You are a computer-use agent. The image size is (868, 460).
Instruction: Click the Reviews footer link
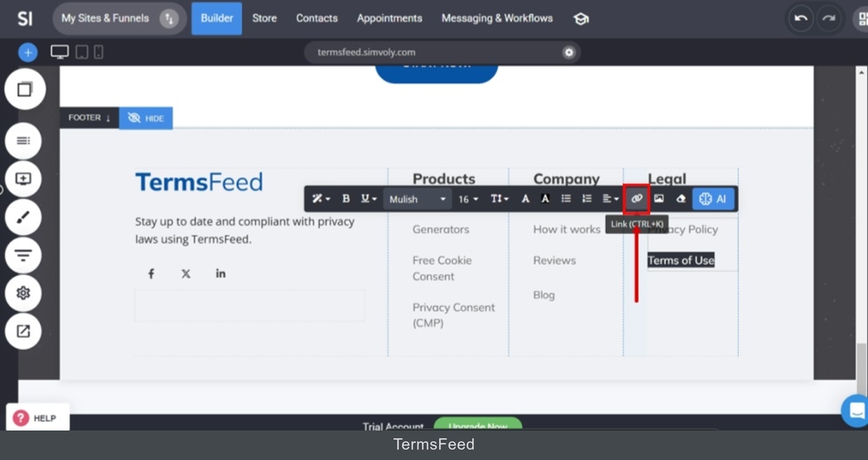(x=554, y=260)
